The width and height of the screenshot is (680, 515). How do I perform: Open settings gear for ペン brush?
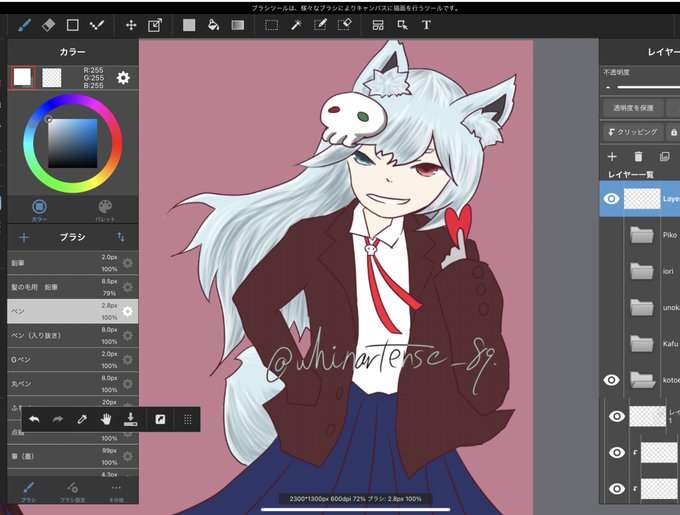click(128, 311)
